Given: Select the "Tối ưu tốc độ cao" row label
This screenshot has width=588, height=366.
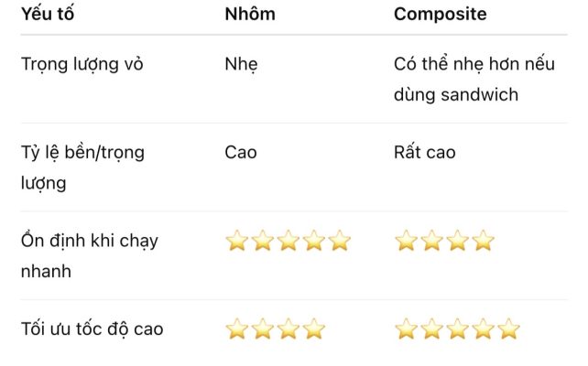Looking at the screenshot, I should click(x=92, y=329).
